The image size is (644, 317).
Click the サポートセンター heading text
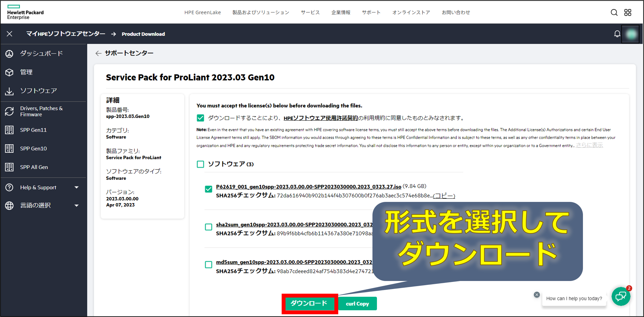pyautogui.click(x=129, y=53)
